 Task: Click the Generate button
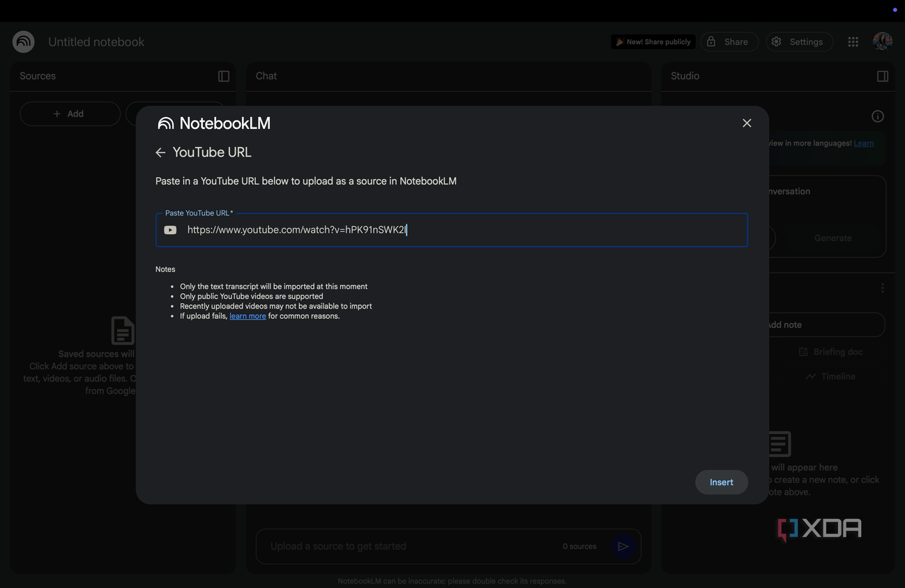(832, 238)
